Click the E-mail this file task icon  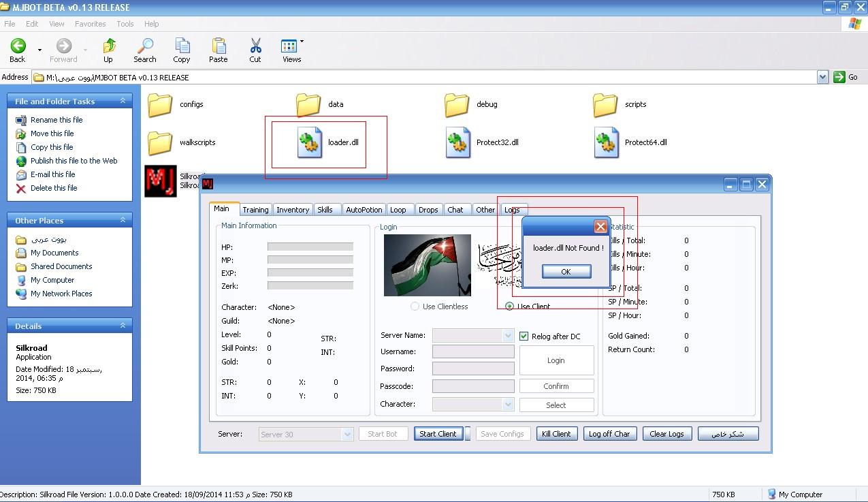[x=21, y=174]
